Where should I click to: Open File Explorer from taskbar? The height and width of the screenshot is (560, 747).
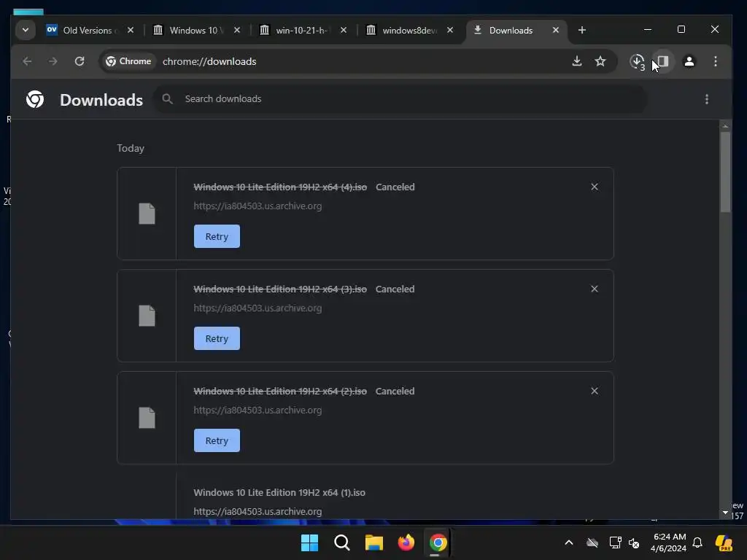coord(374,542)
